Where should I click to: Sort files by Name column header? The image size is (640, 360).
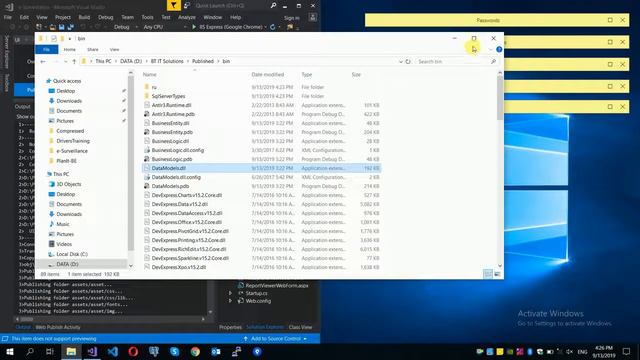[150, 75]
